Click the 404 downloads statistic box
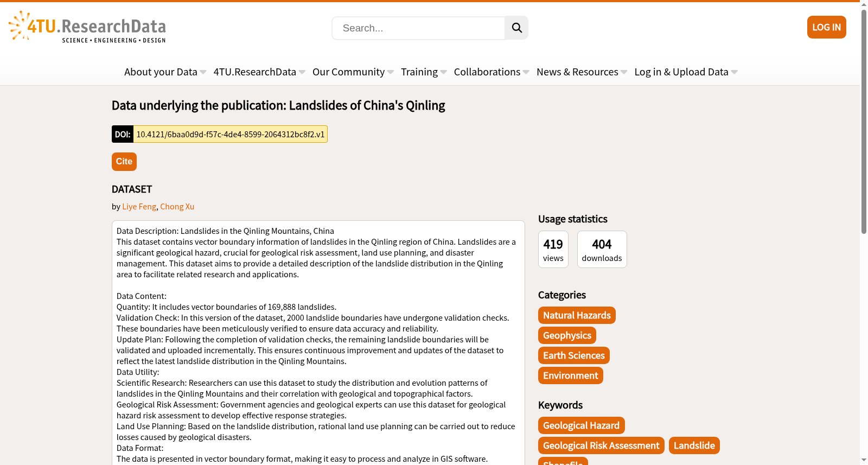Screen dimensions: 868x465 click(602, 250)
